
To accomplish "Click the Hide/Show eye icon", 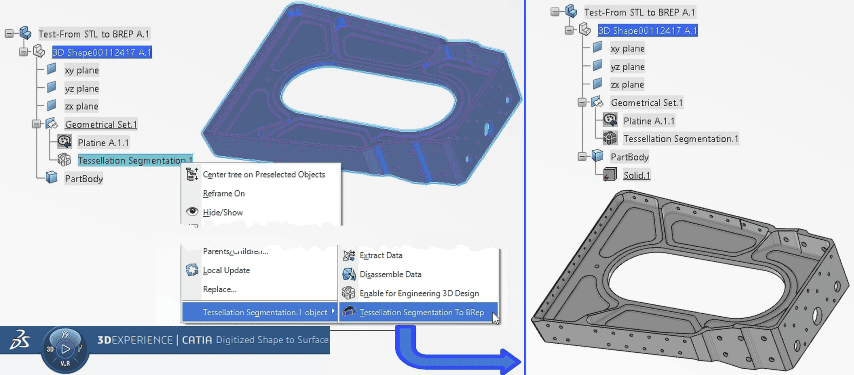I will [192, 212].
